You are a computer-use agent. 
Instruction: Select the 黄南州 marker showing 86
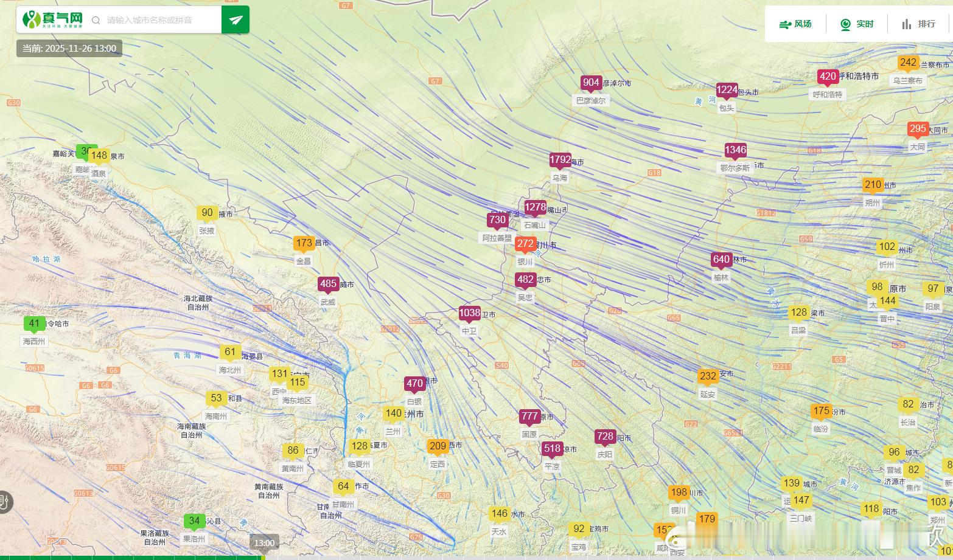293,451
